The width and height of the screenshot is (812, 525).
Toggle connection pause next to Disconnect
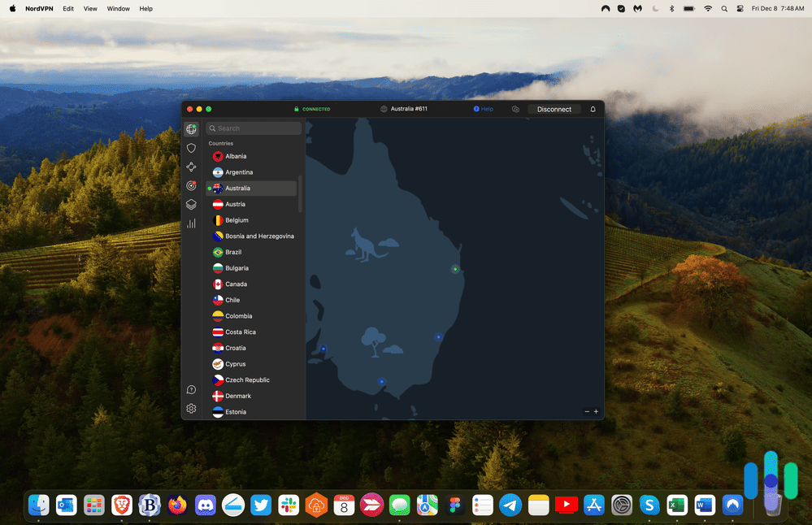point(516,108)
